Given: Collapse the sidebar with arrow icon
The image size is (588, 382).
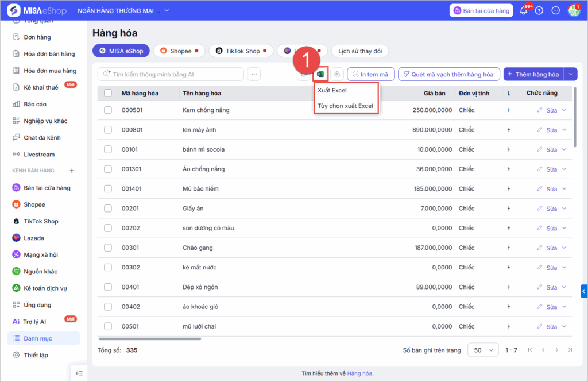Looking at the screenshot, I should [x=79, y=373].
